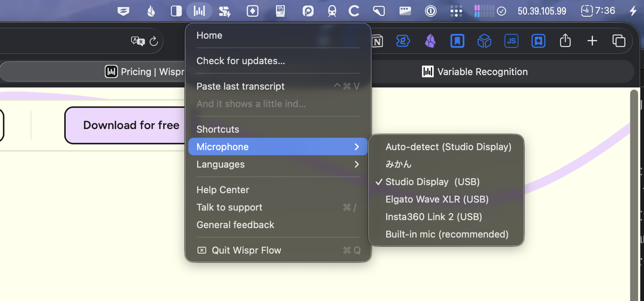The height and width of the screenshot is (301, 644).
Task: Open a new tab with plus icon
Action: (x=592, y=41)
